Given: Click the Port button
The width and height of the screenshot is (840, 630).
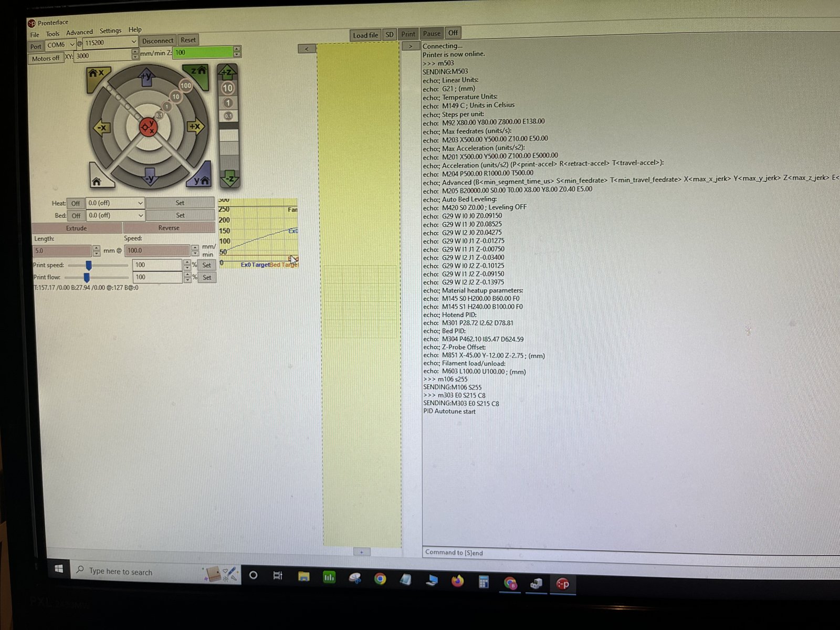Looking at the screenshot, I should pyautogui.click(x=36, y=46).
